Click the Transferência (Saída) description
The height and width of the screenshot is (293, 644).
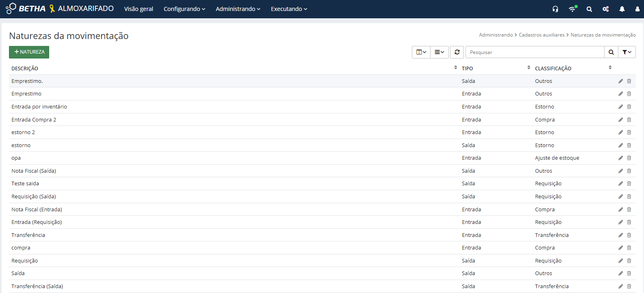[x=37, y=286]
